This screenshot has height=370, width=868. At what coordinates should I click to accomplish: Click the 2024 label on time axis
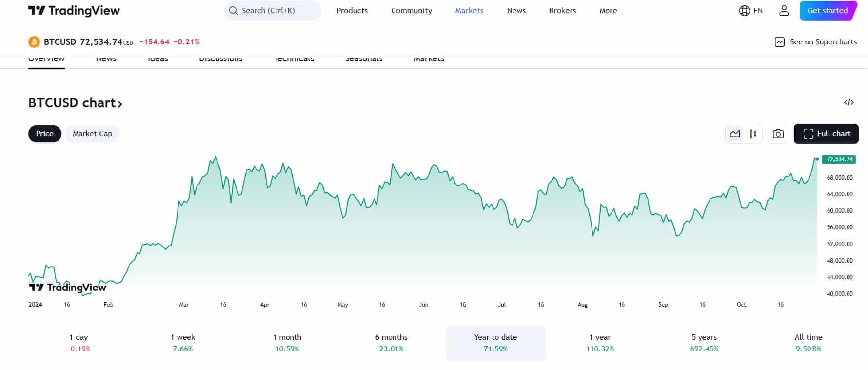35,305
